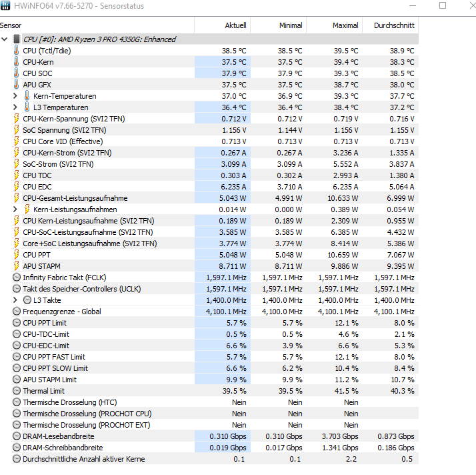Click the 1.156 V current SoC Spannung value
The height and width of the screenshot is (475, 476).
point(234,130)
